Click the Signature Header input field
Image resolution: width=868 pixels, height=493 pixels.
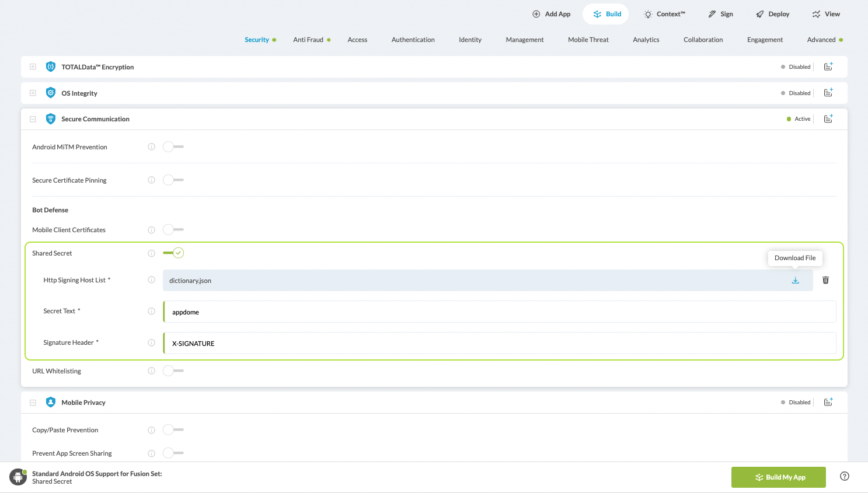[x=499, y=344]
